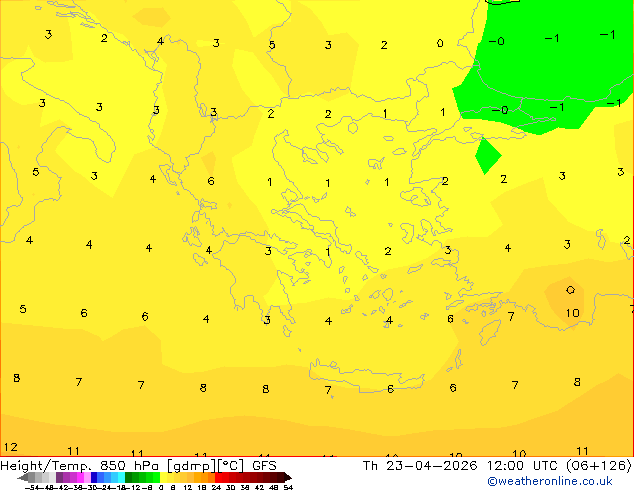The image size is (634, 490).
Task: Click the GFS model label
Action: (264, 466)
